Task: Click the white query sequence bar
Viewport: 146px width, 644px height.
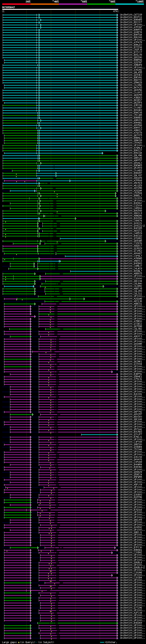Action: click(x=60, y=9)
